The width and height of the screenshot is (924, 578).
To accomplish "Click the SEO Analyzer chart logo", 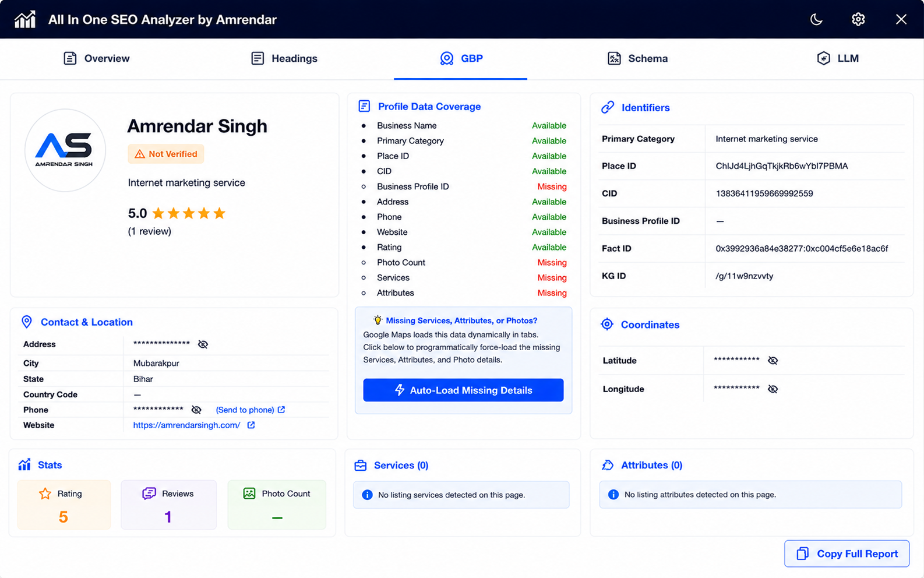I will [x=25, y=19].
